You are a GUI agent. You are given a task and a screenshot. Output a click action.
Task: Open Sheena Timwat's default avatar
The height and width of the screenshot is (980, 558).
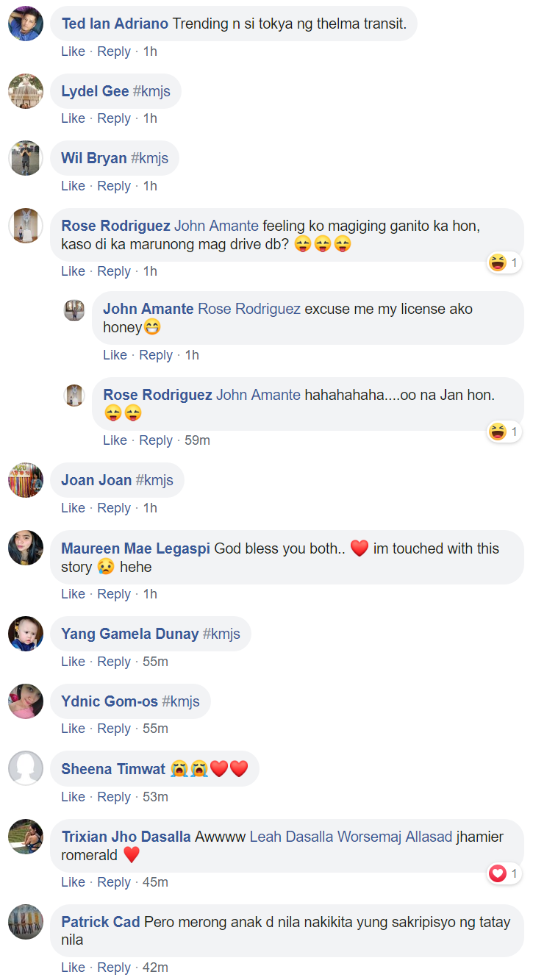[x=26, y=768]
